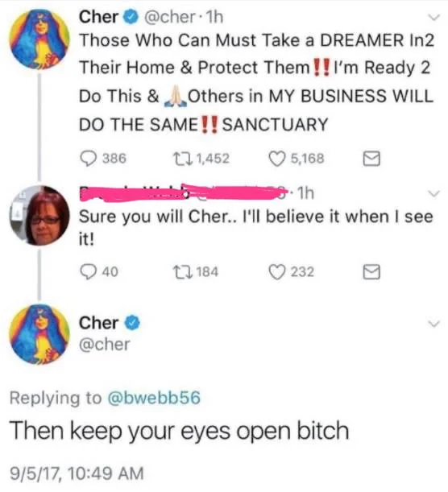The height and width of the screenshot is (492, 448).
Task: Open options chevron on Cher's first tweet
Action: [433, 17]
